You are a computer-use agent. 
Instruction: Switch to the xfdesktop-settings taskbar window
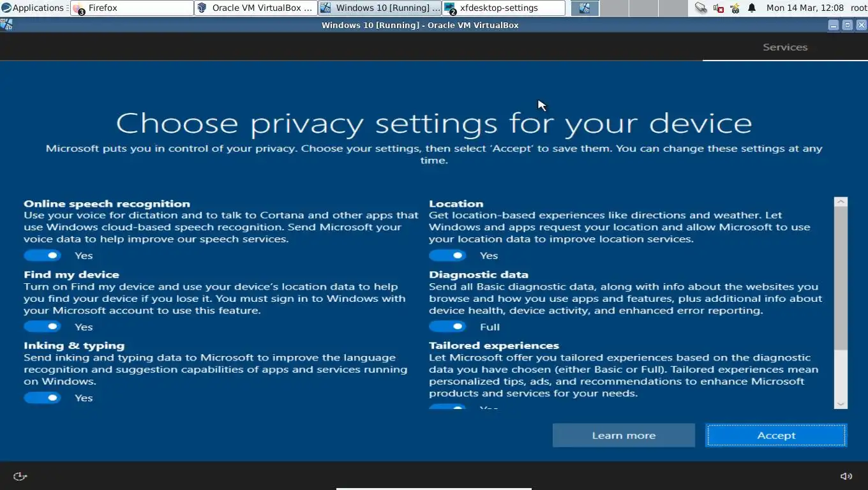(x=504, y=8)
